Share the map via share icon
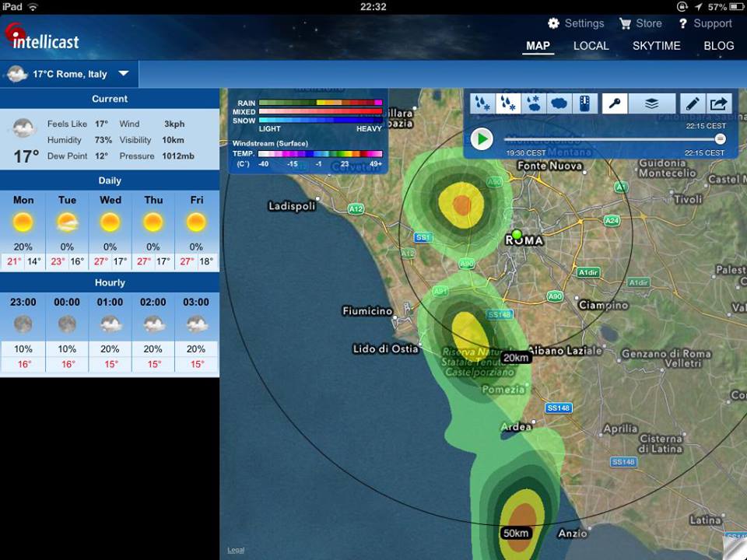The image size is (747, 560). (x=718, y=103)
